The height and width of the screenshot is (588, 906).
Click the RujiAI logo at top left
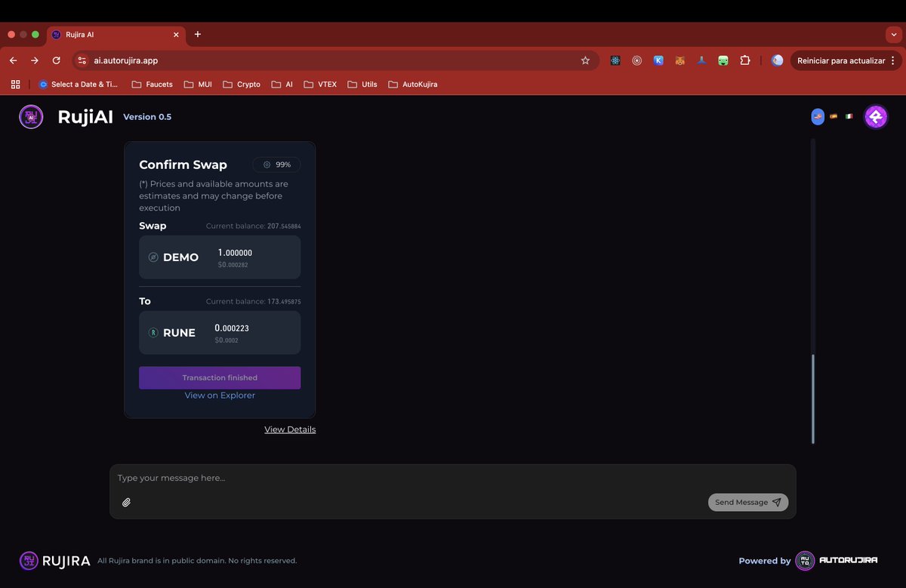[x=31, y=116]
